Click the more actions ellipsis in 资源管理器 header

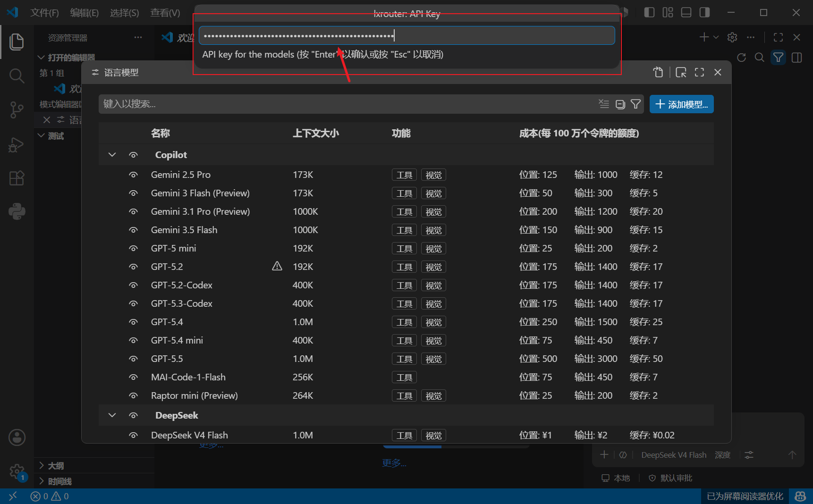pyautogui.click(x=138, y=37)
